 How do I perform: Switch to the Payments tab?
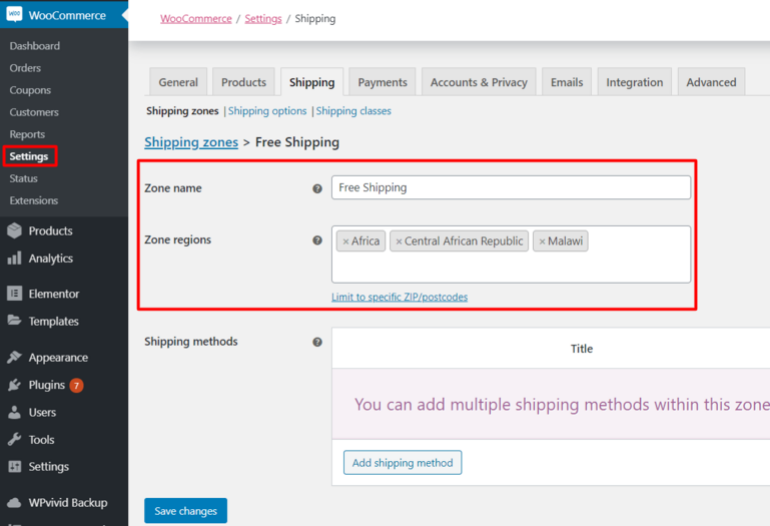(x=382, y=82)
